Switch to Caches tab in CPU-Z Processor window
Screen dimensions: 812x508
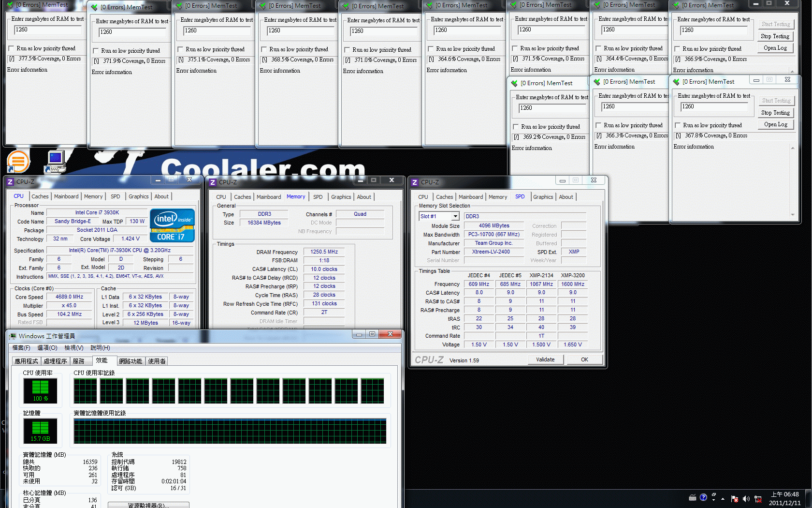[x=40, y=196]
